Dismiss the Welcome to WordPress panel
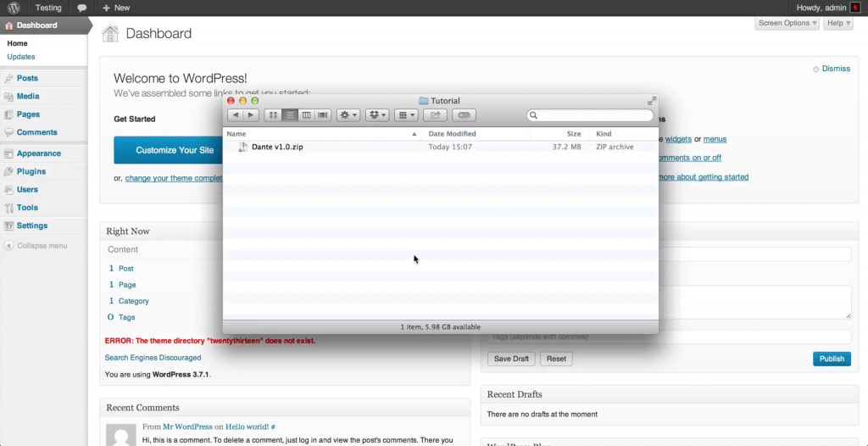 point(832,69)
